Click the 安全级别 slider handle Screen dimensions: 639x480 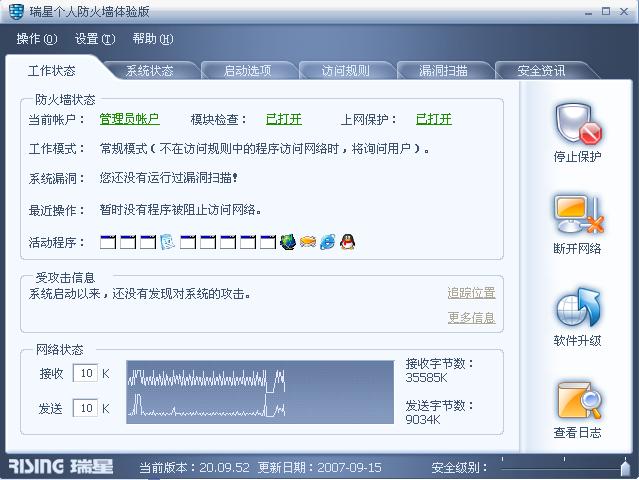[x=625, y=467]
